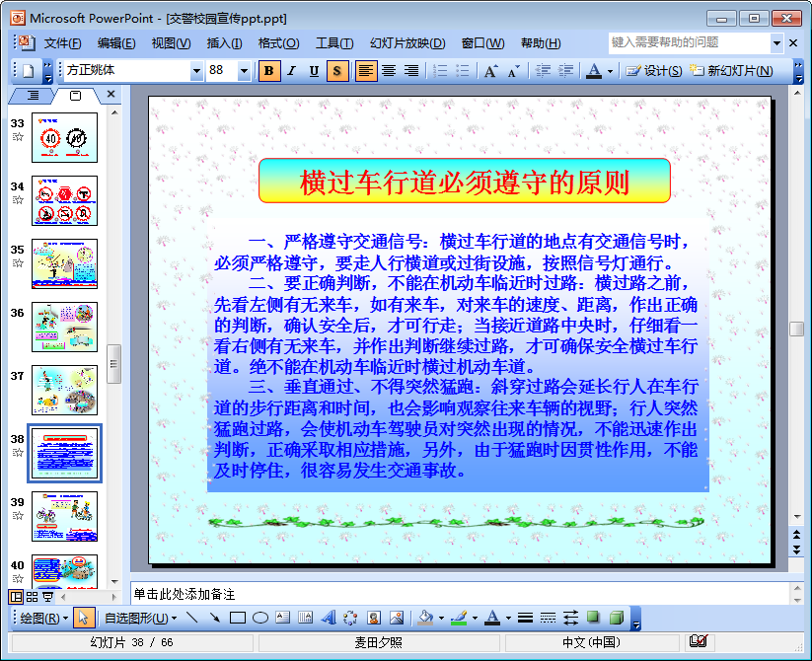Open the 幻灯片放映 menu

[406, 42]
